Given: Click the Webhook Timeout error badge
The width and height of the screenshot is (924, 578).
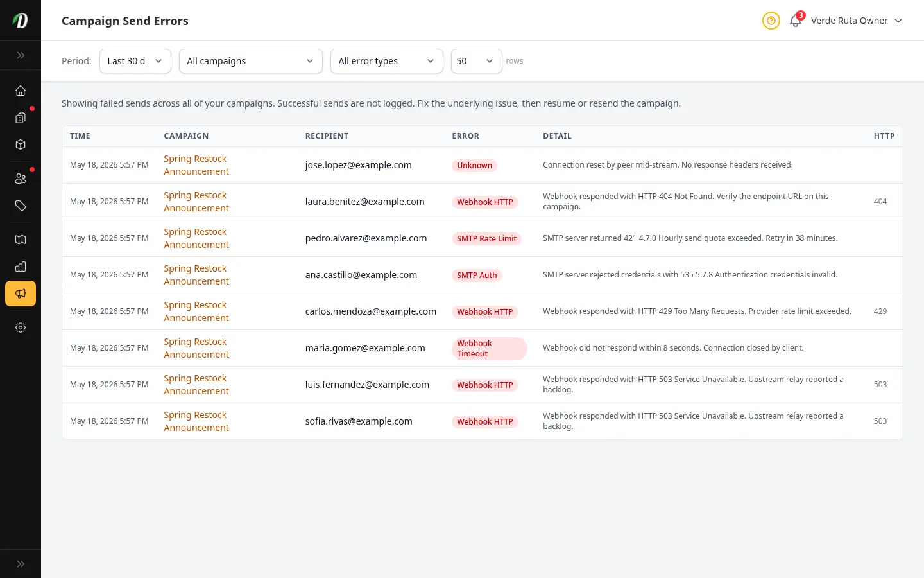Looking at the screenshot, I should (490, 348).
